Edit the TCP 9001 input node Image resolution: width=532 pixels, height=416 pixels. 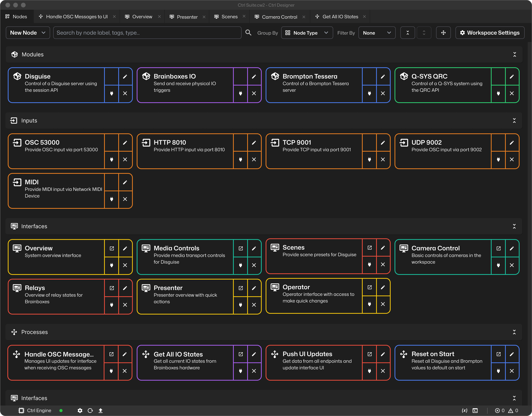coord(383,143)
